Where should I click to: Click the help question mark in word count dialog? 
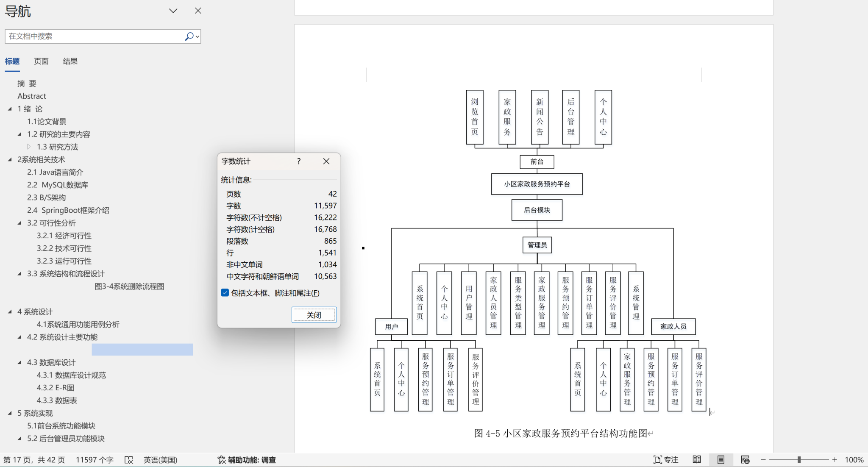point(299,161)
